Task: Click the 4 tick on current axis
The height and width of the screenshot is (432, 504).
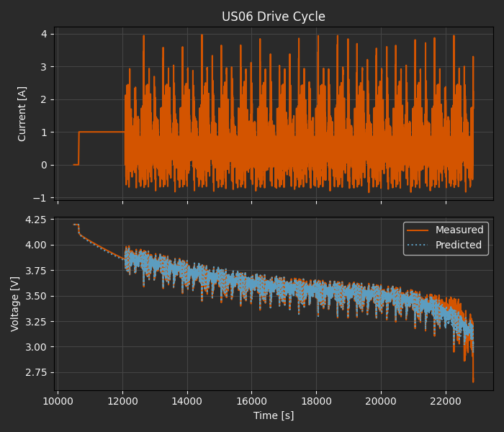Action: pos(43,34)
